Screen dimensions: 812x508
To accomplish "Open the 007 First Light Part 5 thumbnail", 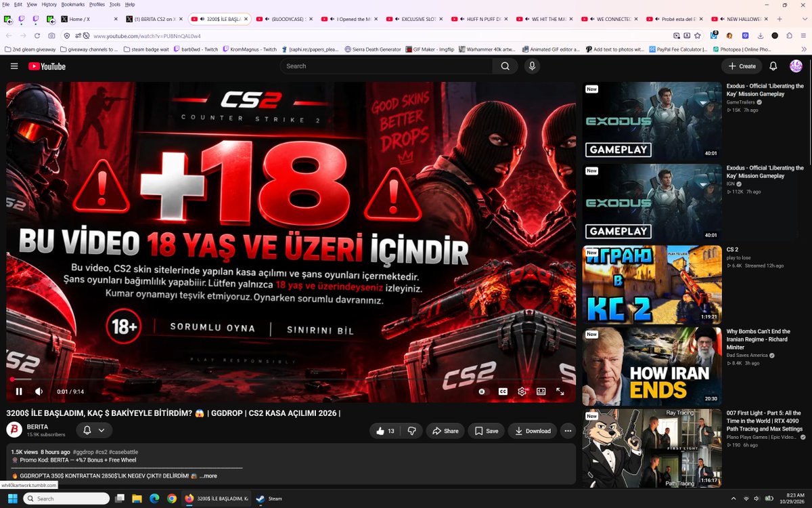I will (652, 448).
